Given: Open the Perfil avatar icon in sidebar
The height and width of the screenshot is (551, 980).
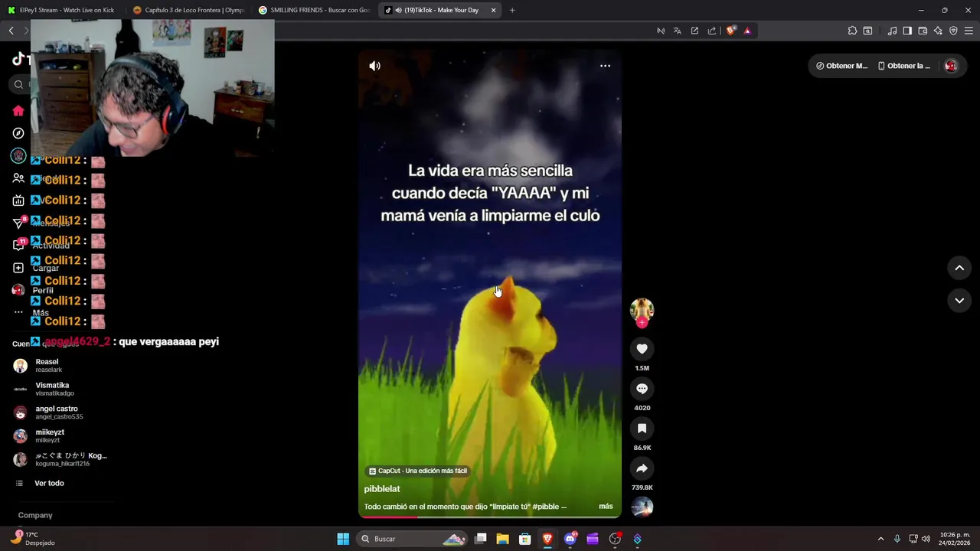Looking at the screenshot, I should click(x=18, y=290).
